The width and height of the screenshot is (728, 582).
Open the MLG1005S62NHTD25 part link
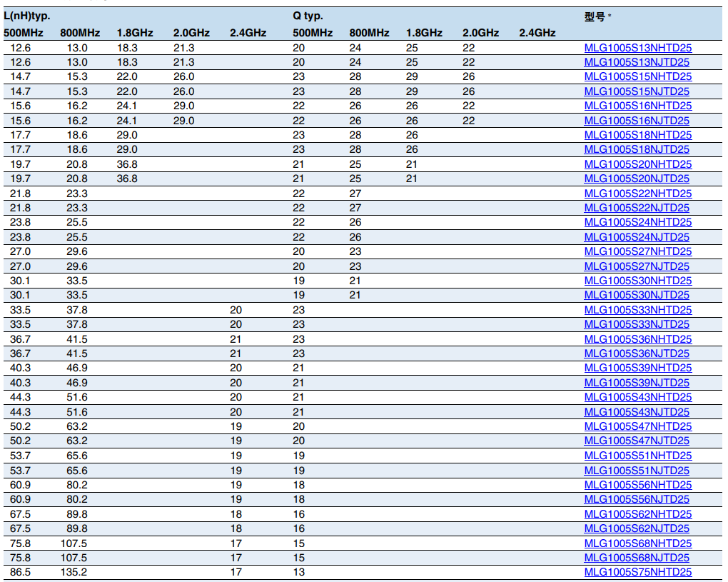[637, 515]
